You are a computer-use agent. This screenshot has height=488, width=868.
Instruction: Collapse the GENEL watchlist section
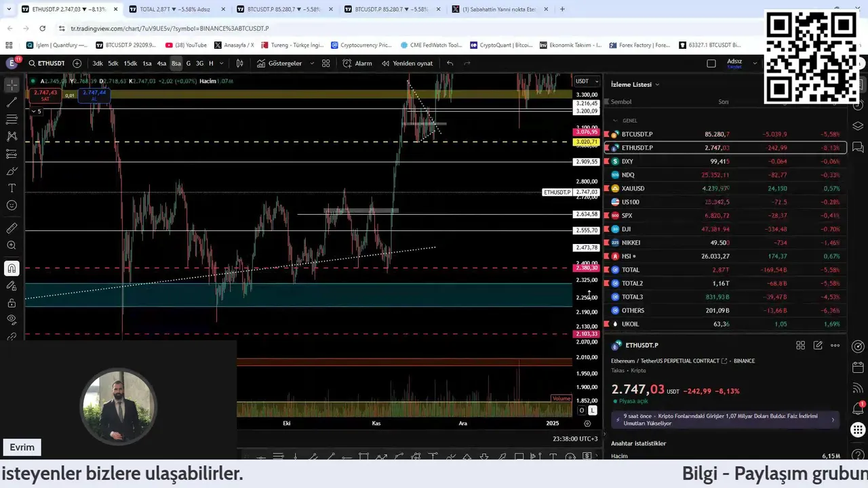pyautogui.click(x=615, y=121)
